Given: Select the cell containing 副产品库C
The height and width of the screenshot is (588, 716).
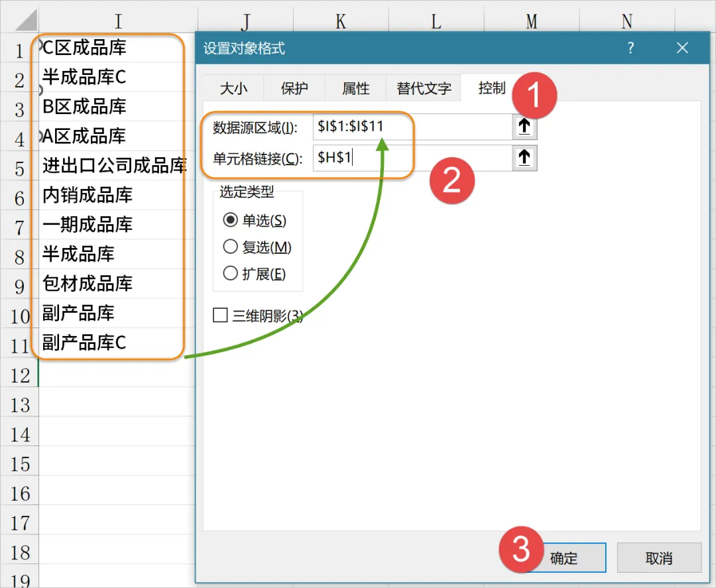Looking at the screenshot, I should tap(118, 342).
